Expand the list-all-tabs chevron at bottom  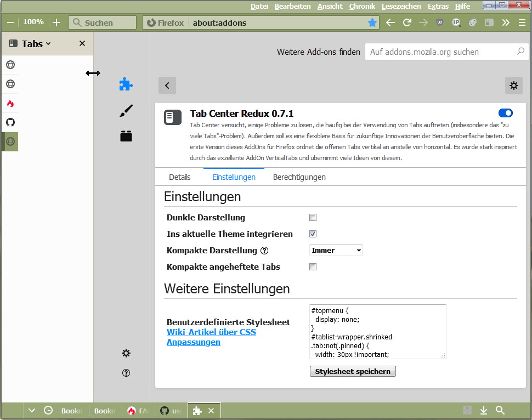32,411
